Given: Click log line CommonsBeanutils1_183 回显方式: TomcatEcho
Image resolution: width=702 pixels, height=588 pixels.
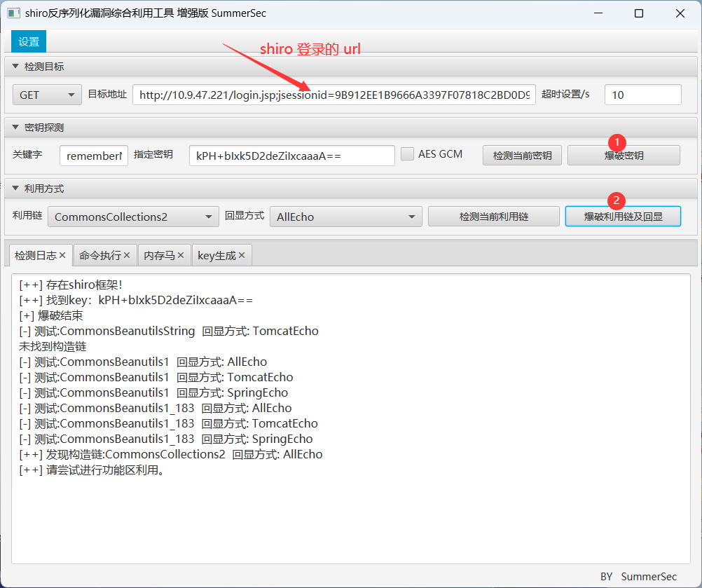Looking at the screenshot, I should point(168,423).
